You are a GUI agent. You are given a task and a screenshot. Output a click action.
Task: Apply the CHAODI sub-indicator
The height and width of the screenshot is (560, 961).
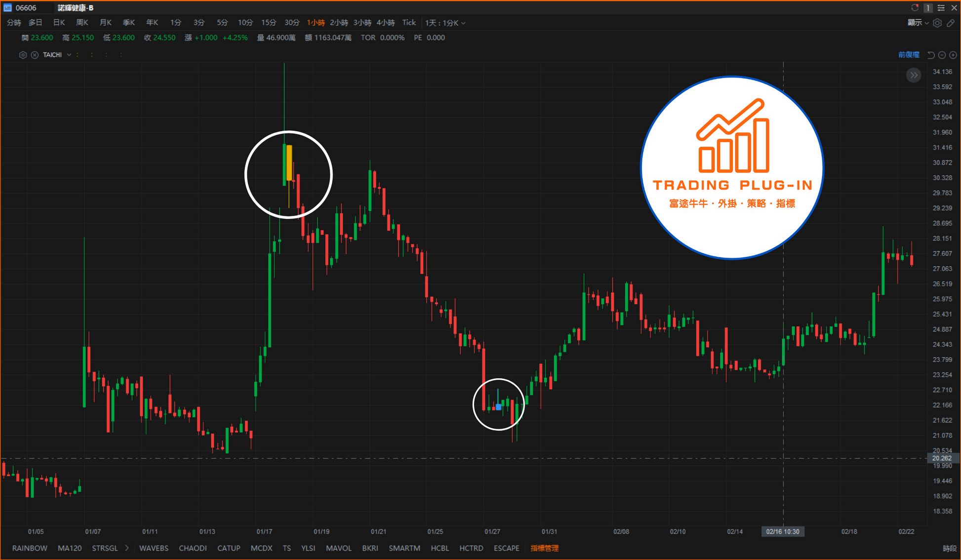point(193,548)
